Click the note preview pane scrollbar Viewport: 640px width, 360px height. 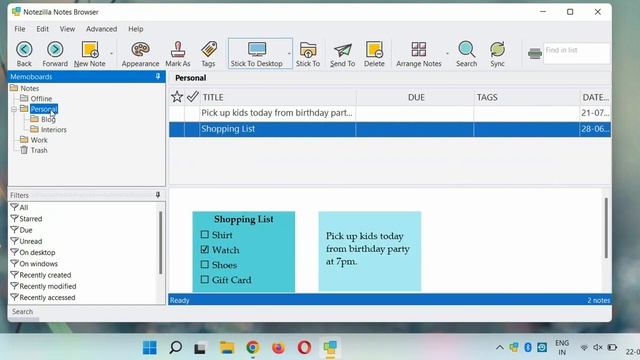click(606, 228)
